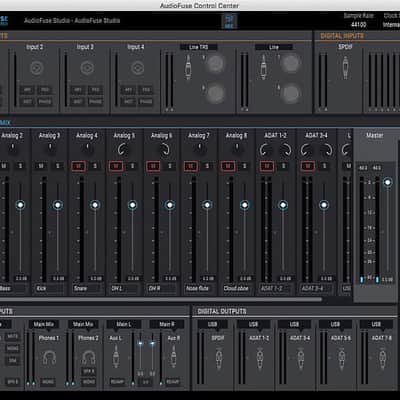Click the Master fader handle
The width and height of the screenshot is (400, 400).
tap(387, 182)
